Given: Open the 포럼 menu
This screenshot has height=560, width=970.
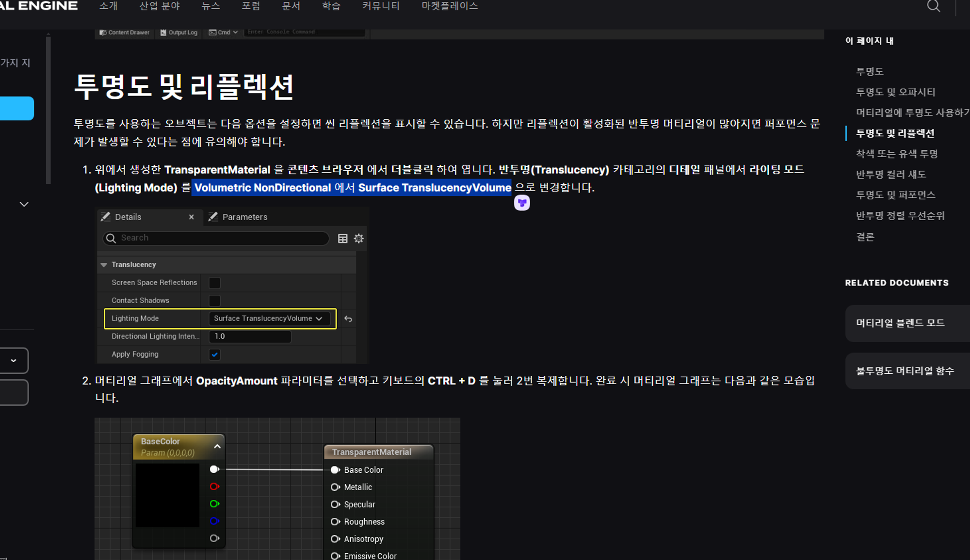Looking at the screenshot, I should 251,6.
